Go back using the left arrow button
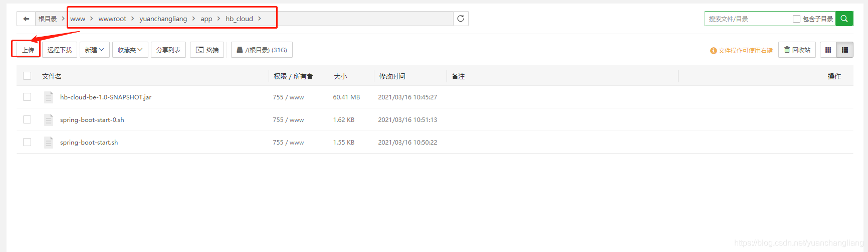 (x=26, y=19)
